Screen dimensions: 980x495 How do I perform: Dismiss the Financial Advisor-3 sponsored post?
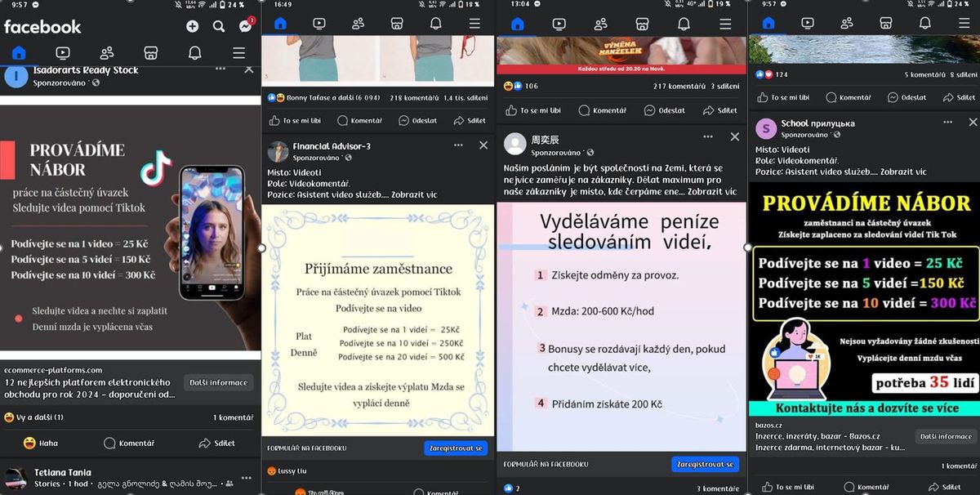pyautogui.click(x=483, y=145)
